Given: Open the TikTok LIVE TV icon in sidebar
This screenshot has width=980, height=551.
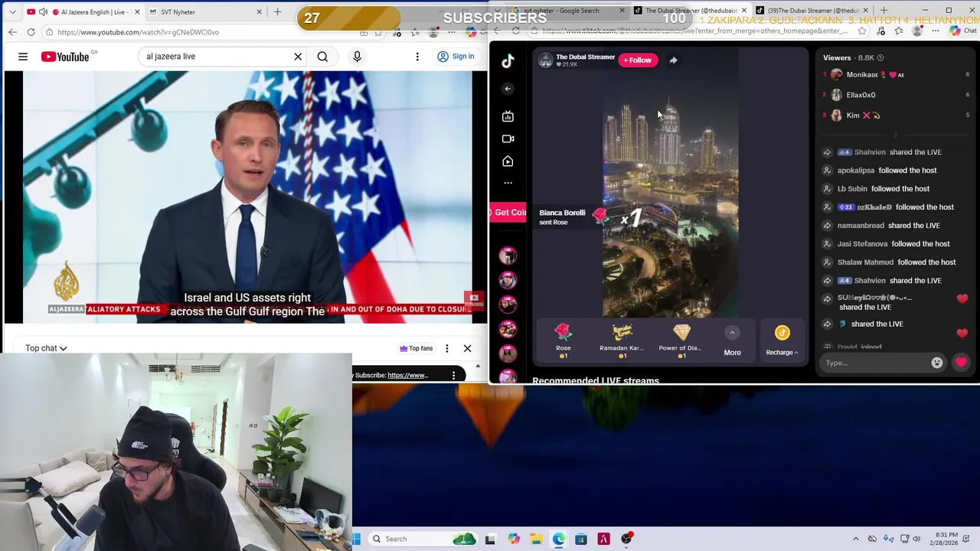Looking at the screenshot, I should pyautogui.click(x=508, y=116).
